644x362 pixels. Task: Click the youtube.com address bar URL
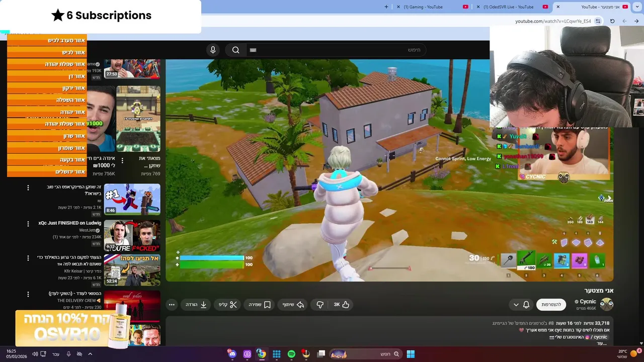(x=553, y=21)
